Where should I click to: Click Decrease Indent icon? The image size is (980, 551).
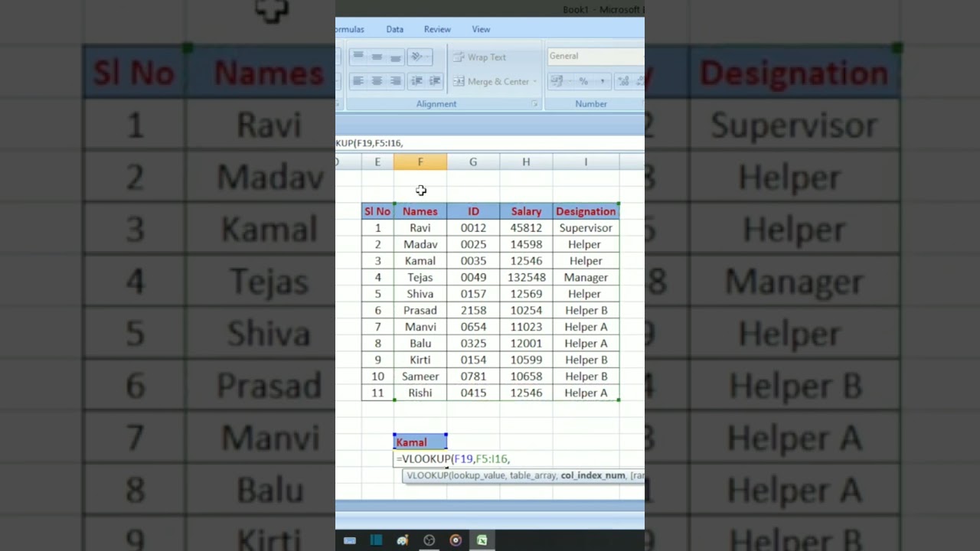pos(416,81)
